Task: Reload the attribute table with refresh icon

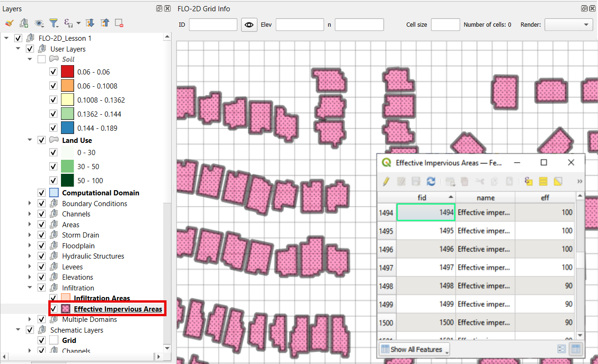Action: click(x=431, y=181)
